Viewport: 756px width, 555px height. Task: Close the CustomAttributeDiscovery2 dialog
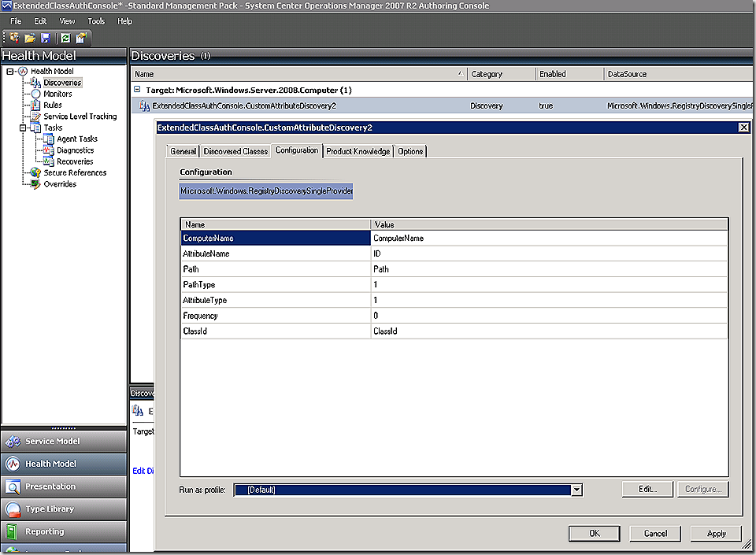click(743, 128)
